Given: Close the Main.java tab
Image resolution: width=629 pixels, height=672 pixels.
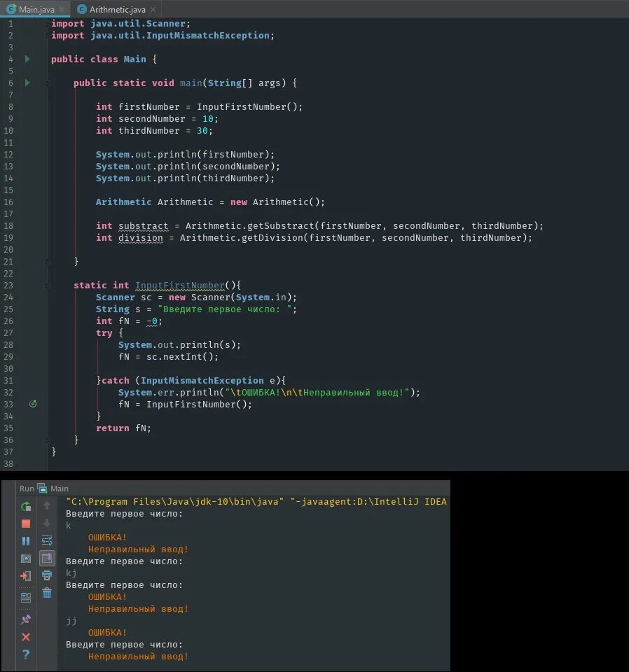Looking at the screenshot, I should tap(62, 9).
